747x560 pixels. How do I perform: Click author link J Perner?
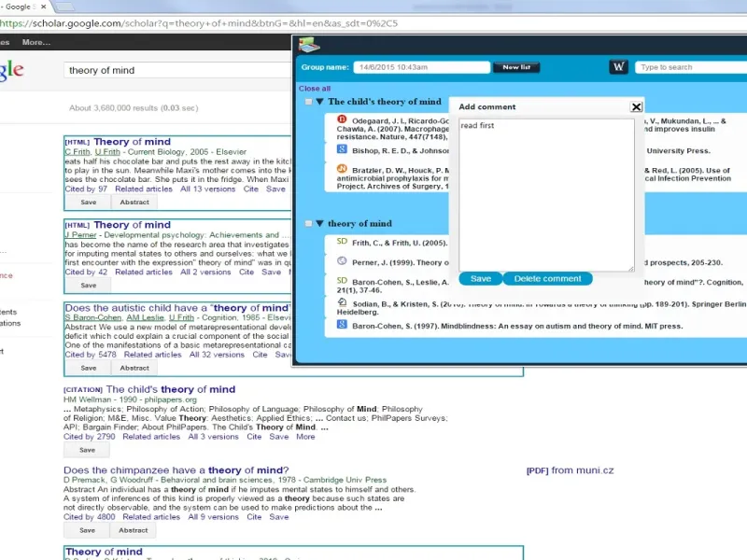coord(80,235)
